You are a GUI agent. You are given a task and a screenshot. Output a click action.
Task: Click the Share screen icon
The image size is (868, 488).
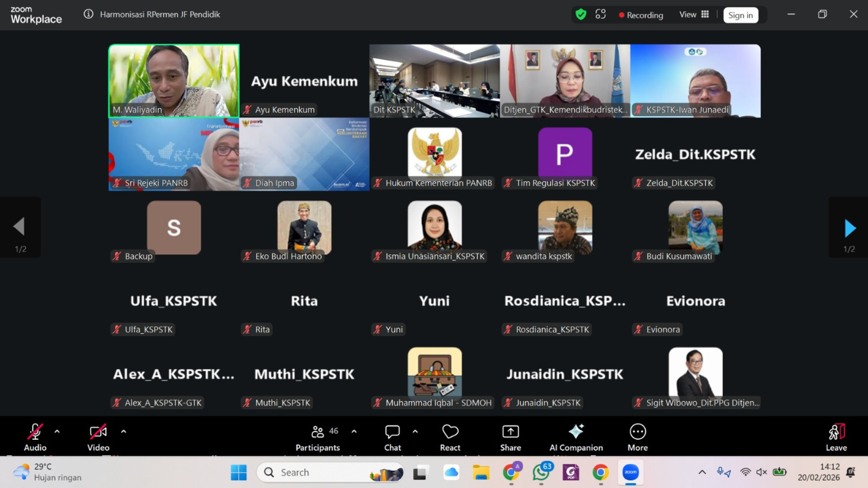click(x=510, y=432)
